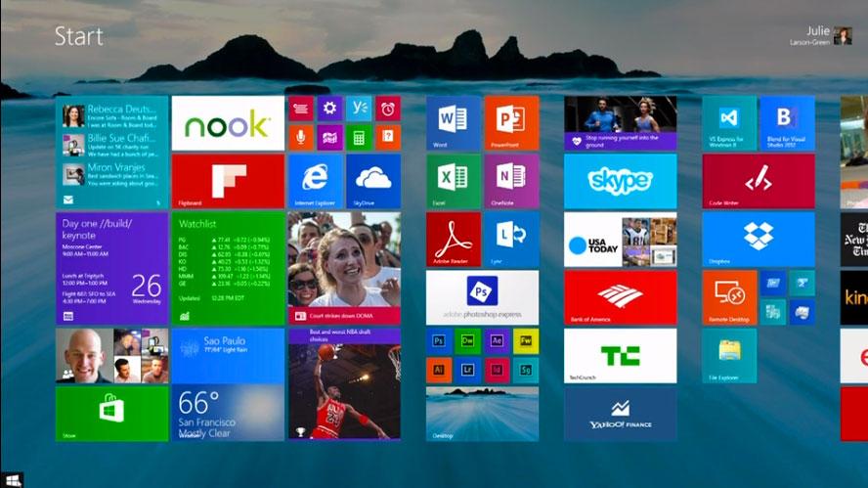Open the USA Today tile

[620, 240]
